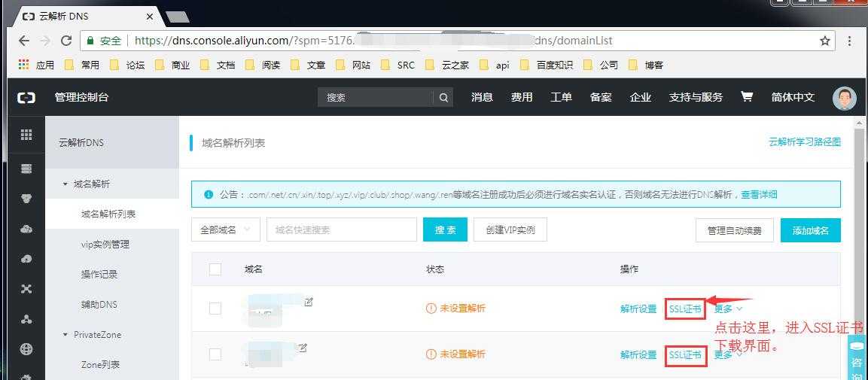Close the 云解析 DNS browser tab

[x=150, y=17]
